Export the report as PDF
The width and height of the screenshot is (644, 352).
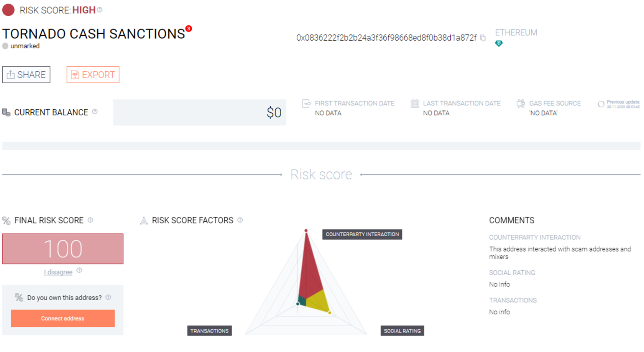(x=93, y=74)
